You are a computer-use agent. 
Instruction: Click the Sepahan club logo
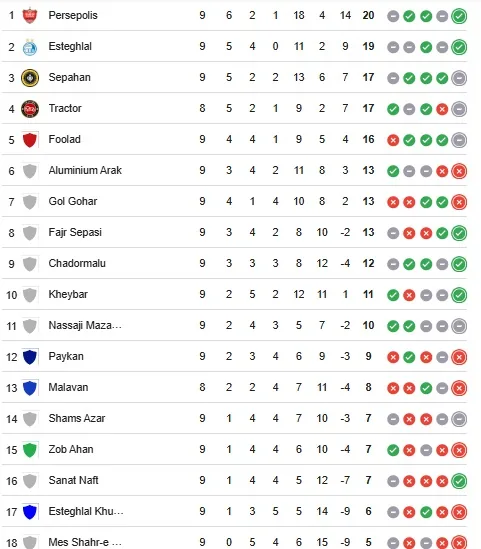point(30,78)
